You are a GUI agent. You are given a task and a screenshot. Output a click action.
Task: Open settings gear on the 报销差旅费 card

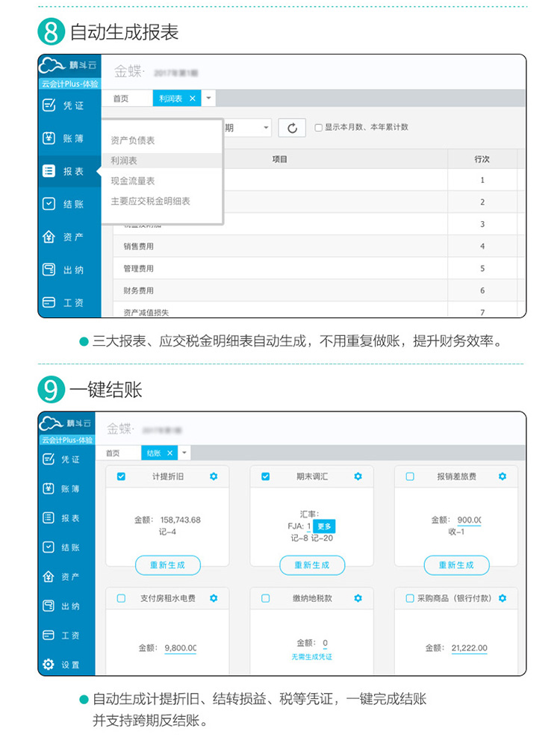coord(503,476)
